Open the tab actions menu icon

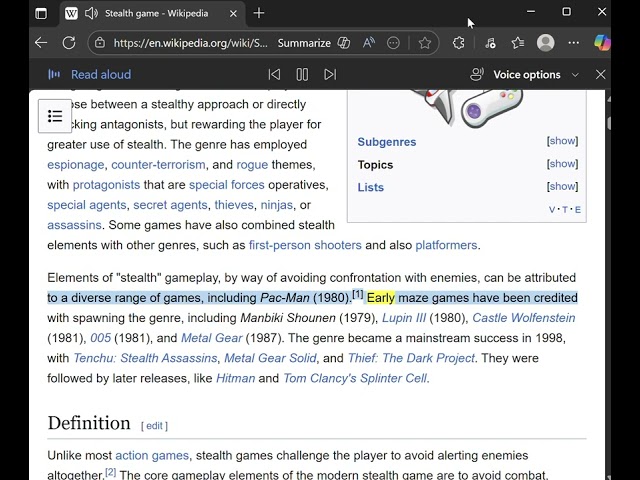[41, 13]
